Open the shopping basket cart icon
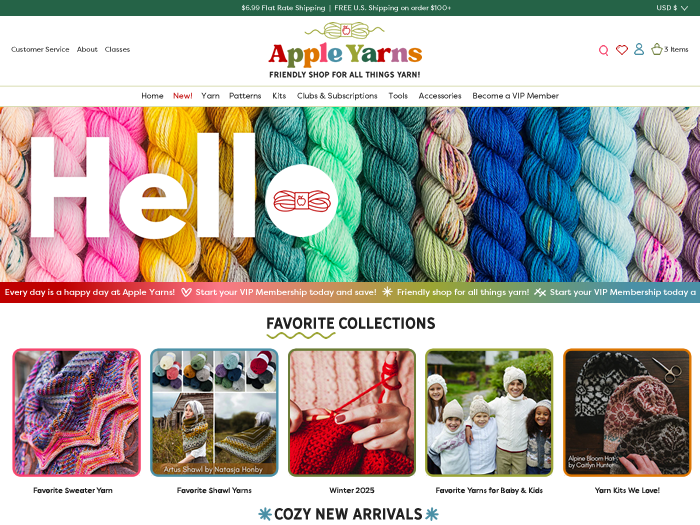Viewport: 700px width, 525px height. 656,49
